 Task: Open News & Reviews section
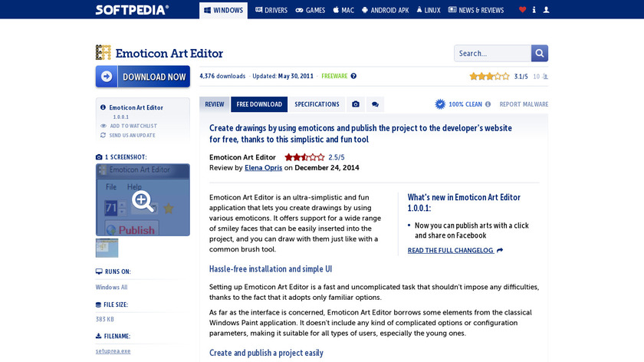(x=475, y=10)
